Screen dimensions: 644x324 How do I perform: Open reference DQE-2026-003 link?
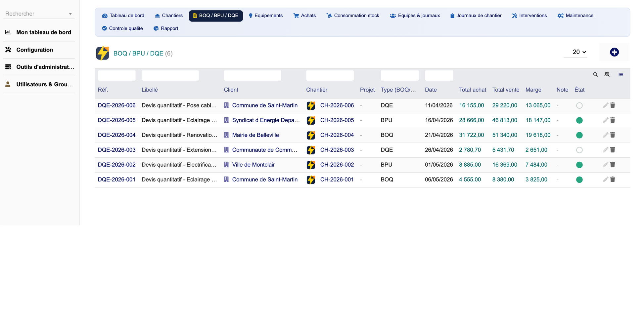coord(116,150)
